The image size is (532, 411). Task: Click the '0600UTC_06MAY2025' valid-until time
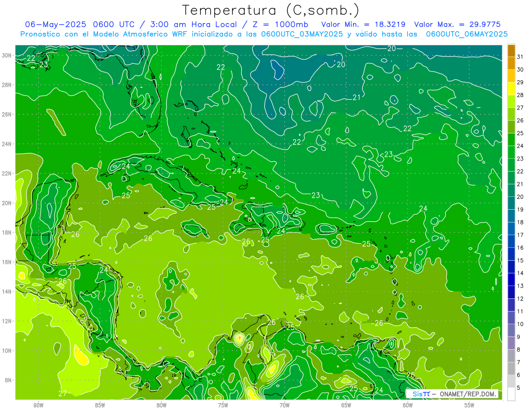point(467,34)
